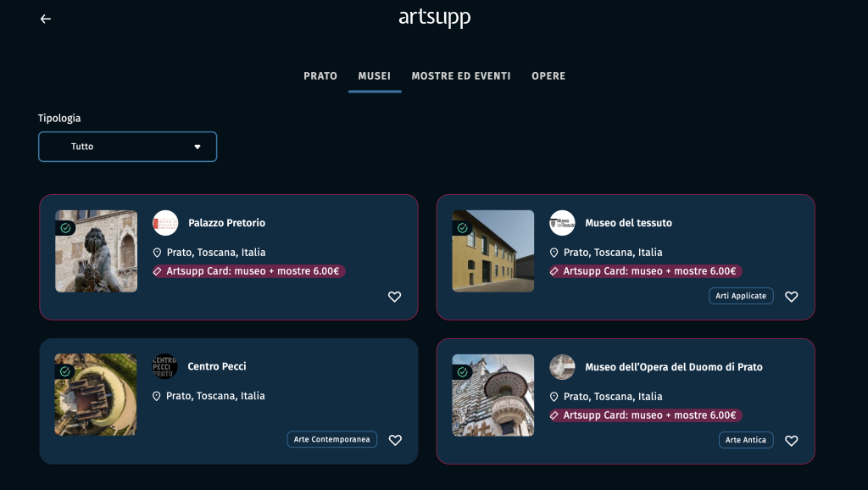
Task: Favorite Museo dell'Opera del Duomo with the heart
Action: point(792,441)
